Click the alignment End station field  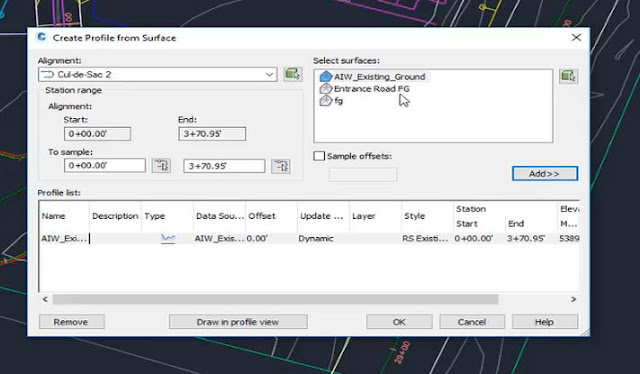212,134
